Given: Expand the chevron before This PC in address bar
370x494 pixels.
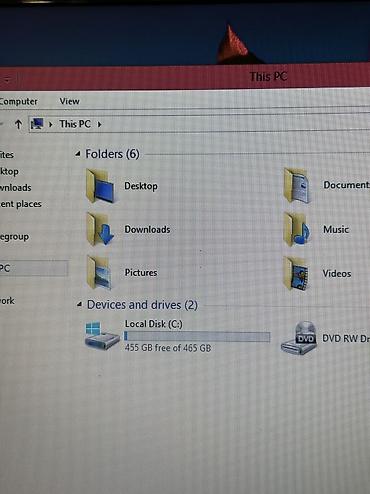Looking at the screenshot, I should pyautogui.click(x=51, y=124).
